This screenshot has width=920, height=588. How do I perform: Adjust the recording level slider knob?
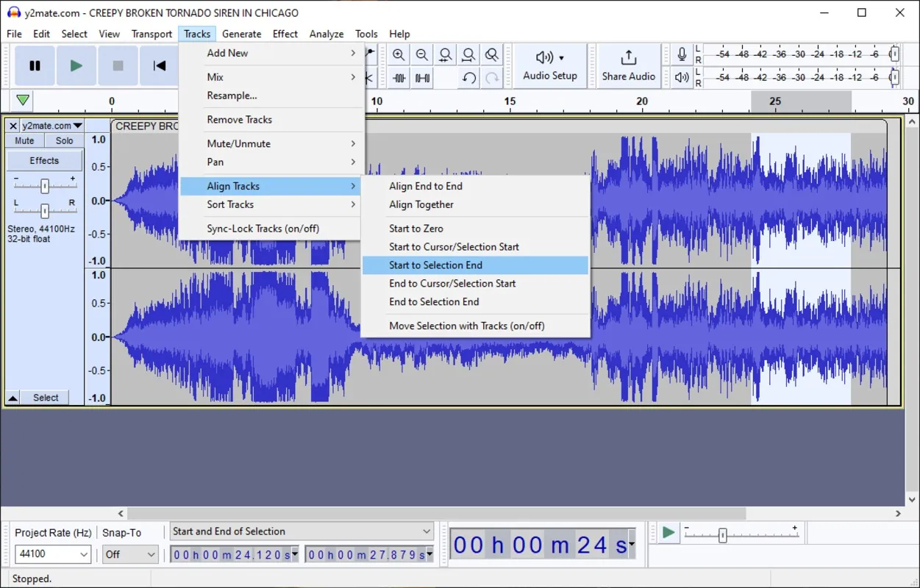pyautogui.click(x=894, y=54)
